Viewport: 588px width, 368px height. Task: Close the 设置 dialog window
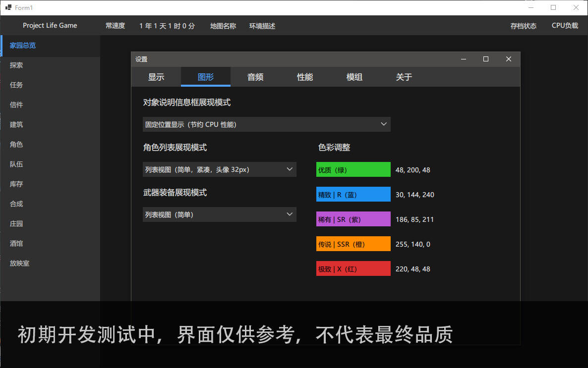point(509,59)
